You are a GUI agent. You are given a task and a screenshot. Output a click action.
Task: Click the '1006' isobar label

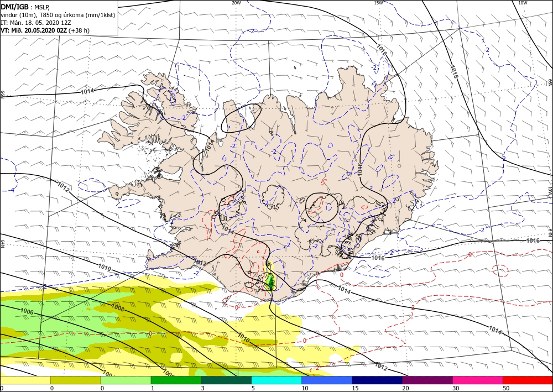(x=27, y=311)
